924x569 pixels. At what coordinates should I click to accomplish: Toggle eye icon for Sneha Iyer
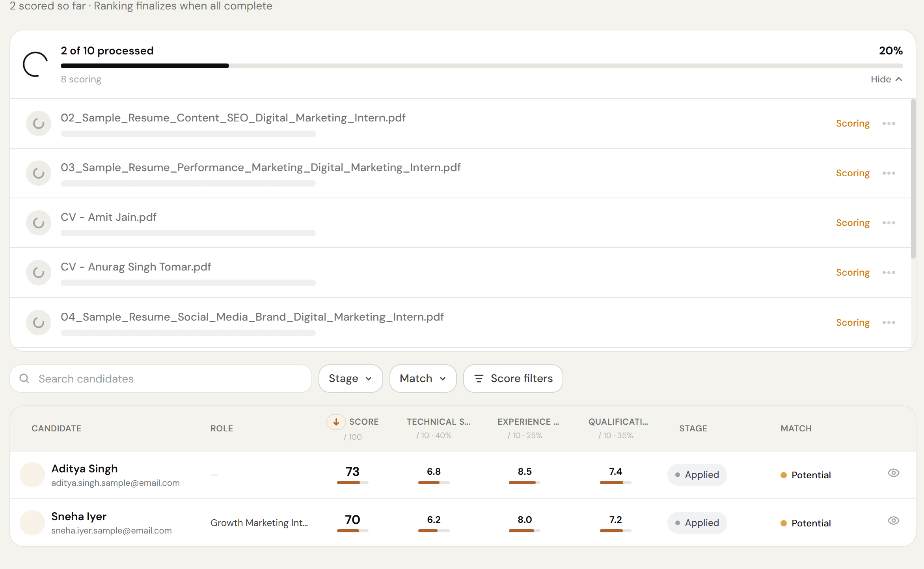pos(893,520)
